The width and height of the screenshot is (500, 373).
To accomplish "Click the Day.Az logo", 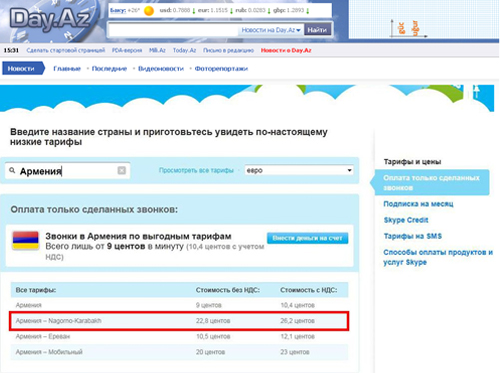I will click(x=50, y=19).
